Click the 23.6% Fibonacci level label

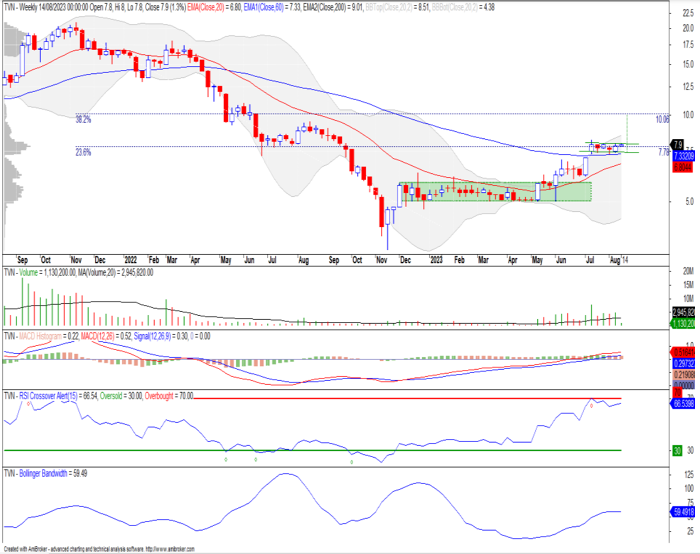coord(83,152)
